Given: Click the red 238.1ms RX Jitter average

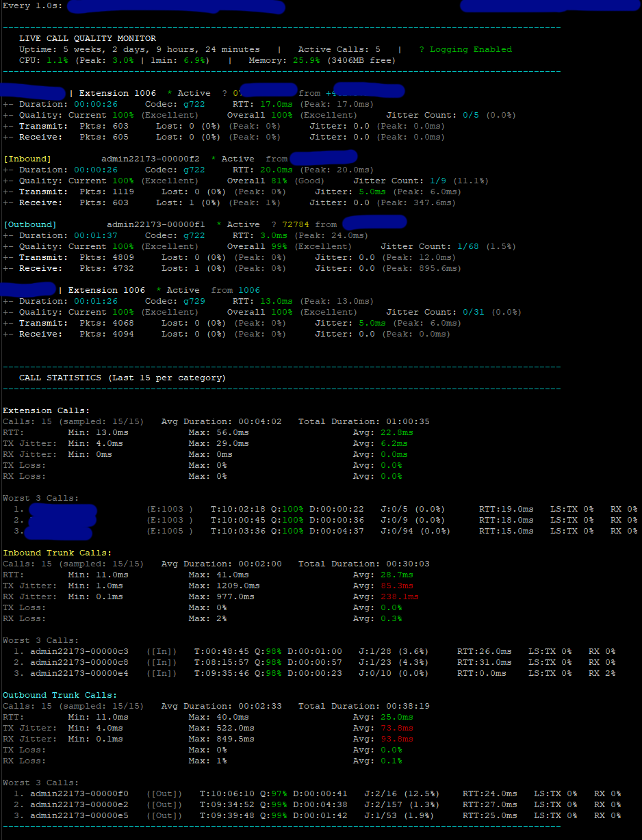Looking at the screenshot, I should (x=400, y=596).
